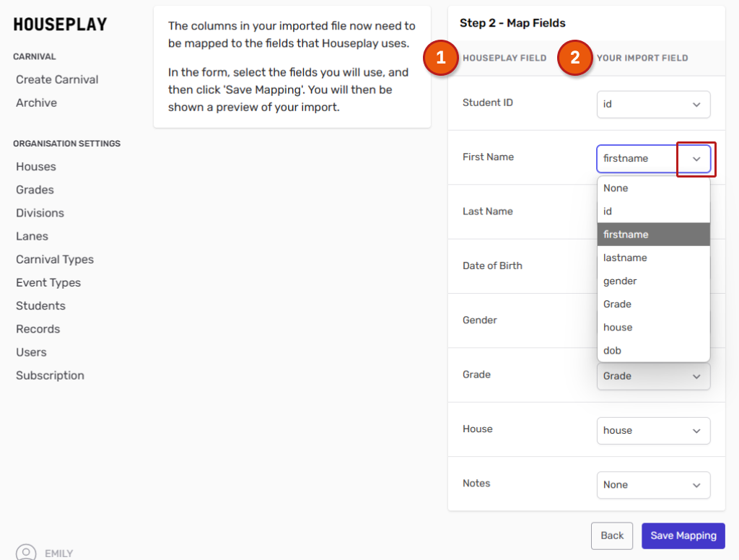Open the Student ID import field dropdown
Viewport: 739px width, 560px height.
coord(653,104)
